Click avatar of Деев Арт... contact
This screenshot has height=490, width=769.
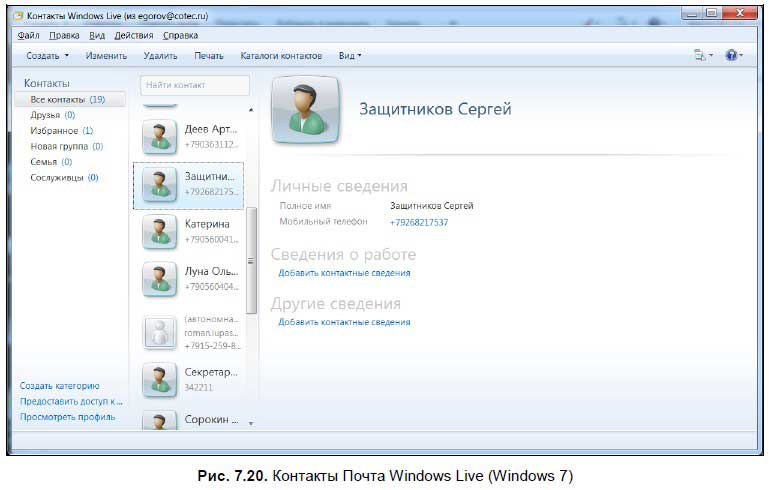[159, 137]
